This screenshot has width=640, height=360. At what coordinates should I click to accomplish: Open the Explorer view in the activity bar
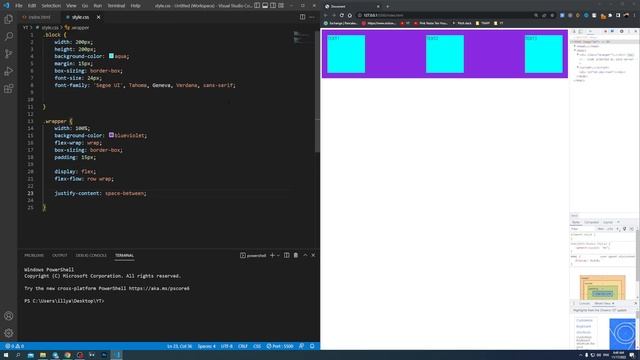coord(9,19)
